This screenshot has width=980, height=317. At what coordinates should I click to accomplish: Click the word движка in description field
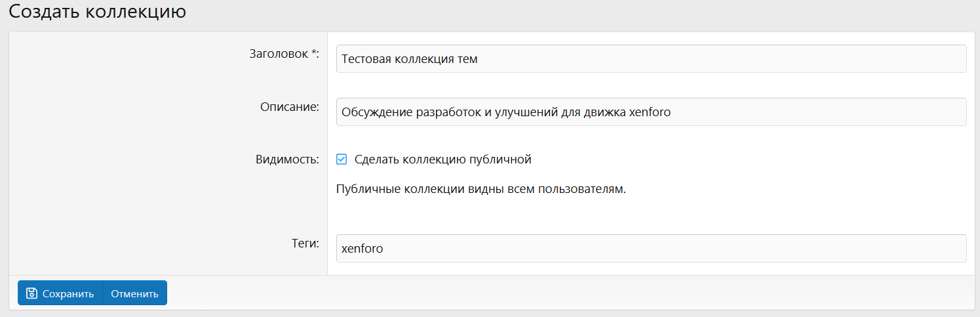(x=604, y=112)
